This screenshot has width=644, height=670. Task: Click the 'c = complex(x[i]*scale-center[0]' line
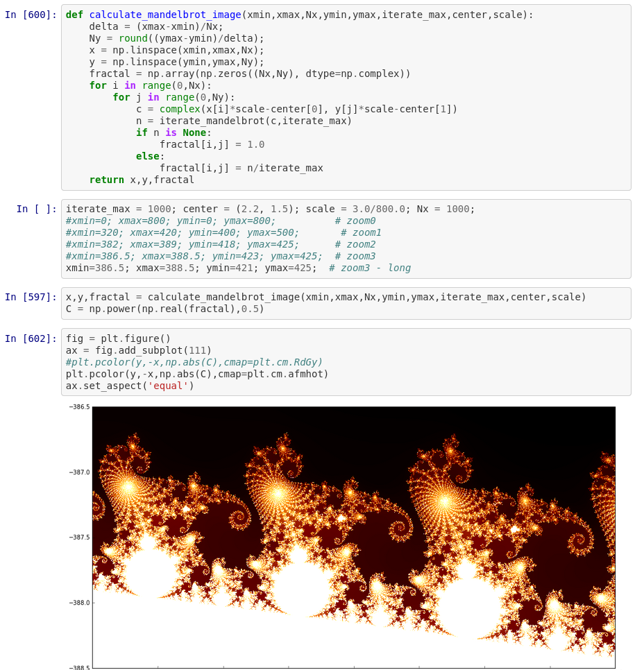[x=297, y=110]
